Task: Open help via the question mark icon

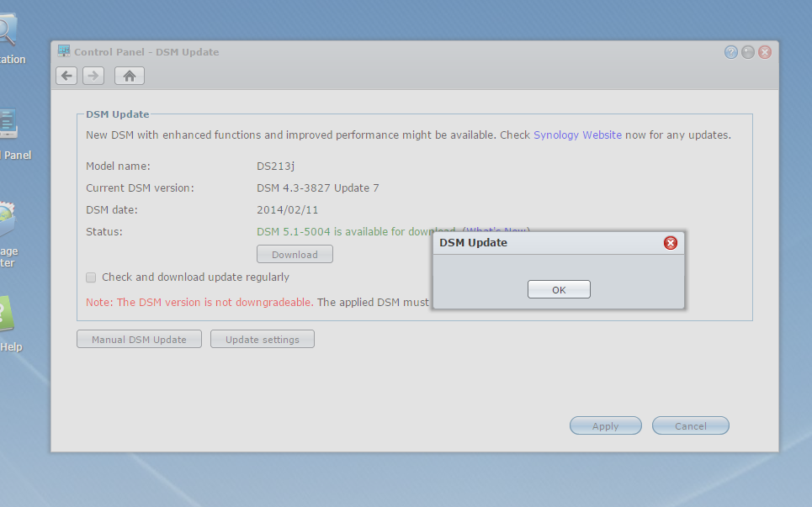Action: pos(730,52)
